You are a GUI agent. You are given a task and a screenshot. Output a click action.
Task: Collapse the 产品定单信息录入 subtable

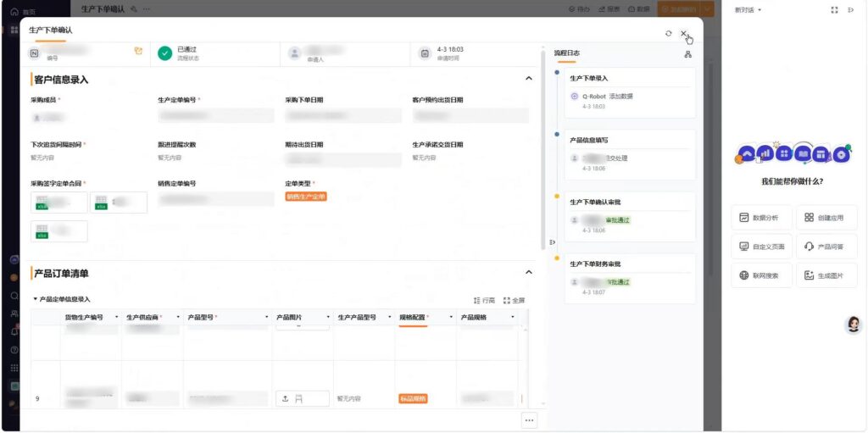pyautogui.click(x=36, y=299)
